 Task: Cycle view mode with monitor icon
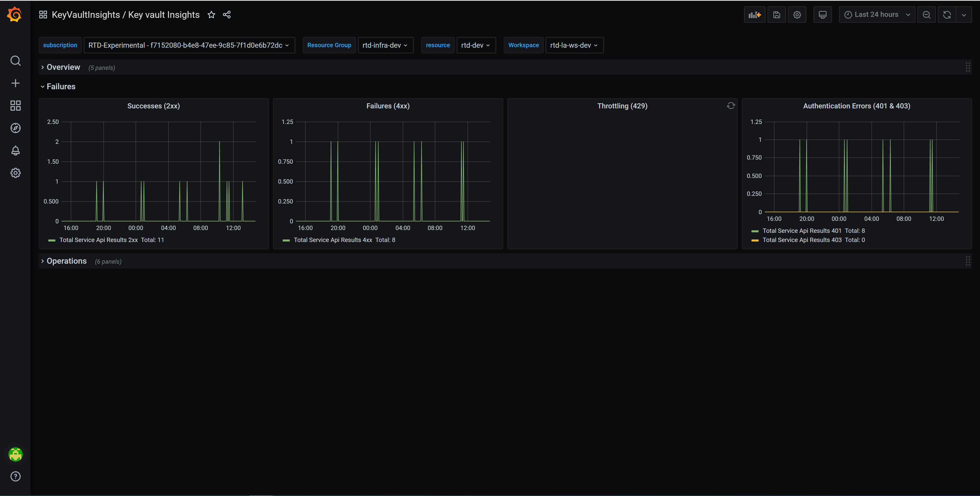click(822, 15)
